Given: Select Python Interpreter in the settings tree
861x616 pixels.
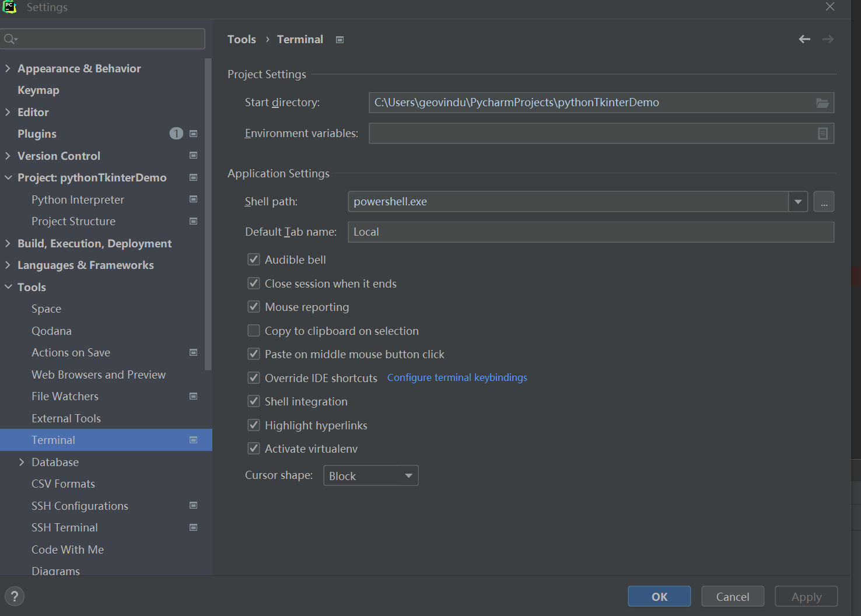Looking at the screenshot, I should pyautogui.click(x=78, y=199).
